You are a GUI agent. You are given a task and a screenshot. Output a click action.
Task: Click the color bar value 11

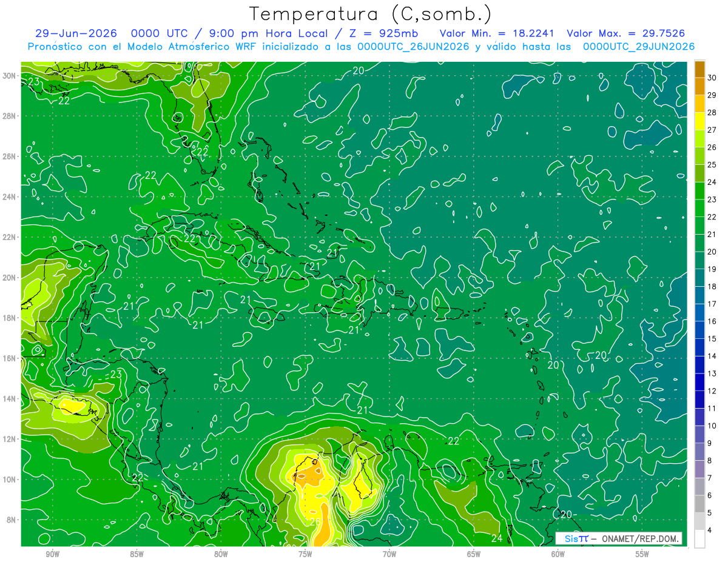[712, 408]
